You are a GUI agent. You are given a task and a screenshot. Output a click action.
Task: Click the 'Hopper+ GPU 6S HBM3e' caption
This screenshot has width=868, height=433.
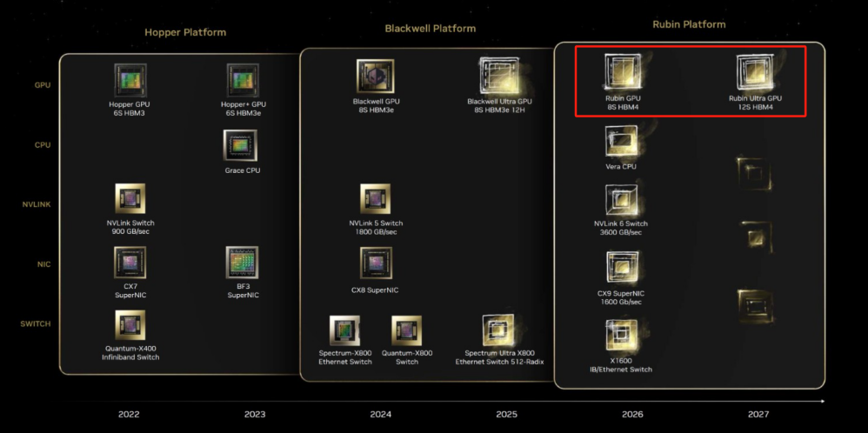point(243,109)
